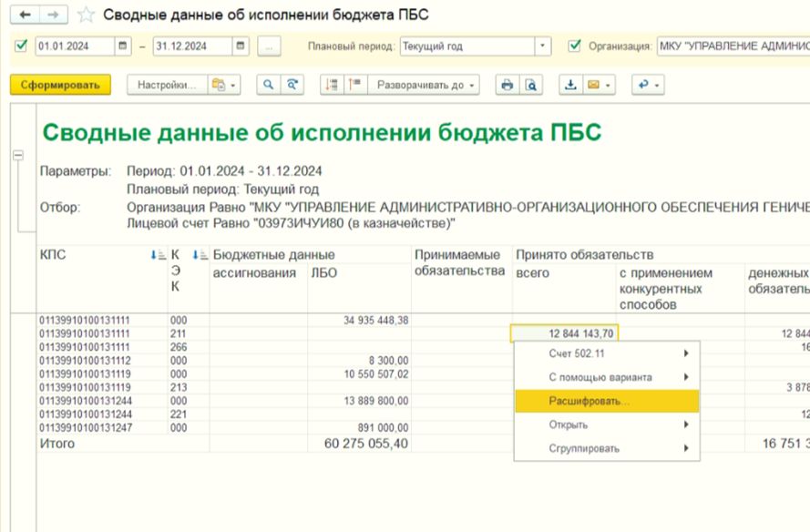Select ЛБО value 8 300,00

(360, 361)
